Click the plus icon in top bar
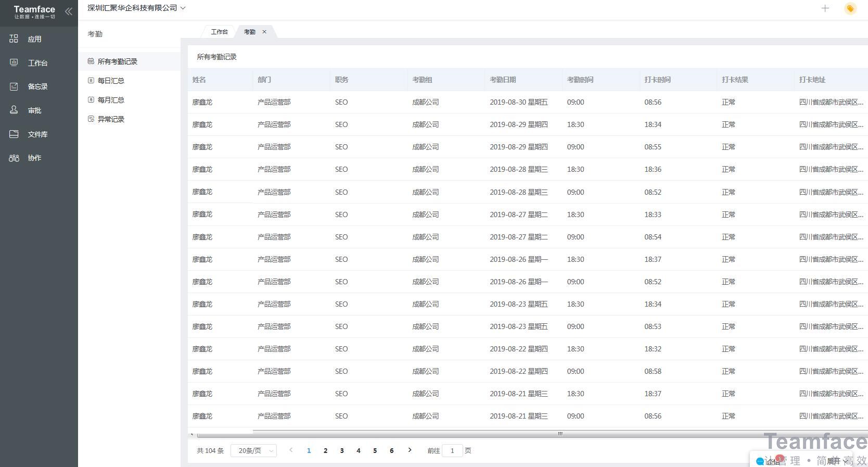The height and width of the screenshot is (467, 868). 825,8
